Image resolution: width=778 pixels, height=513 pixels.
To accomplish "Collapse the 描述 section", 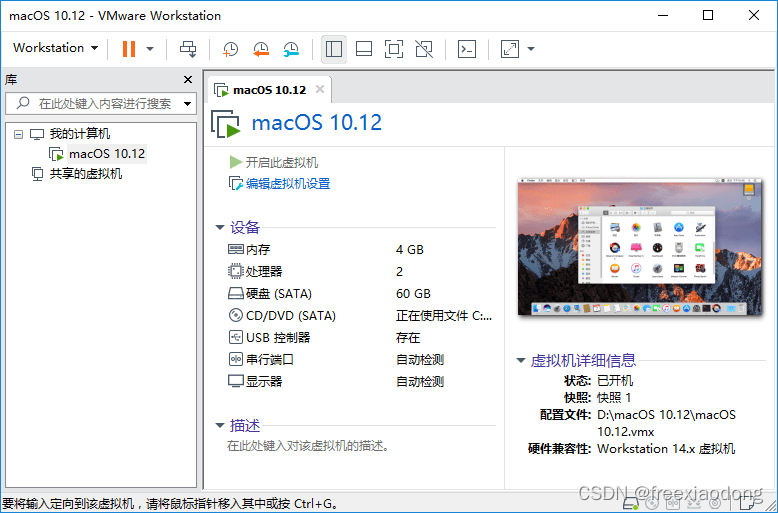I will 219,425.
